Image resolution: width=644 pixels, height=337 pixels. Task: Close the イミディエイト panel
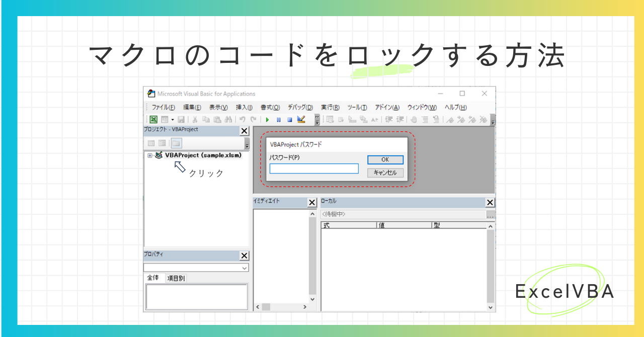point(312,203)
